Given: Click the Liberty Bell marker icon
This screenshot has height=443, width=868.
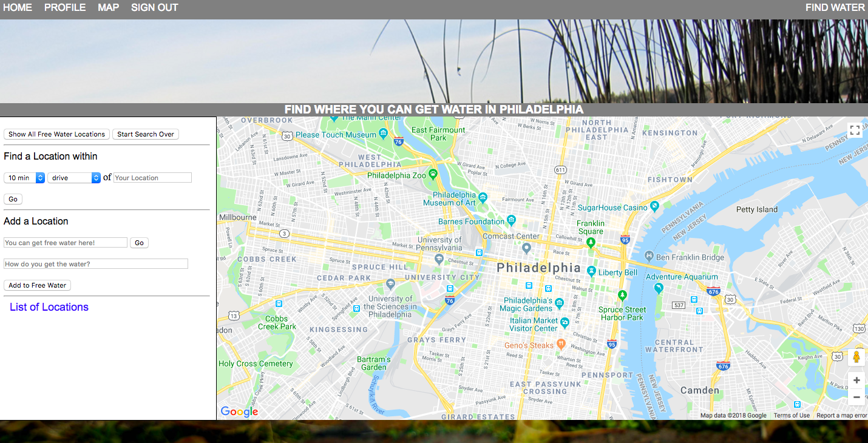Looking at the screenshot, I should pos(592,271).
